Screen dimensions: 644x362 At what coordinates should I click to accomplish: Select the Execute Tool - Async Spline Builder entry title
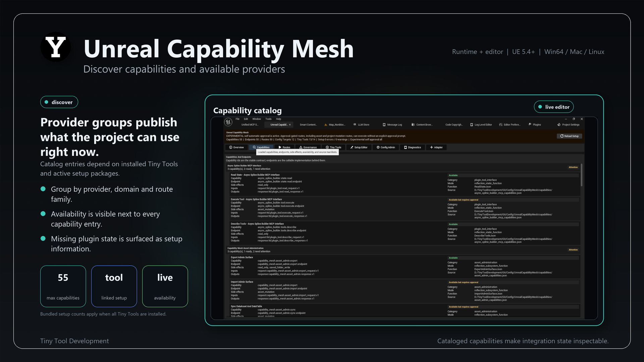coord(256,199)
